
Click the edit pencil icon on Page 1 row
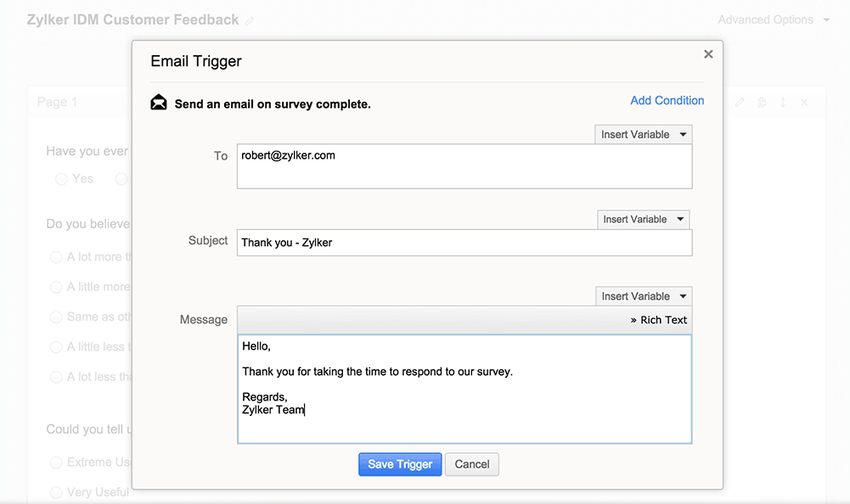click(x=740, y=102)
